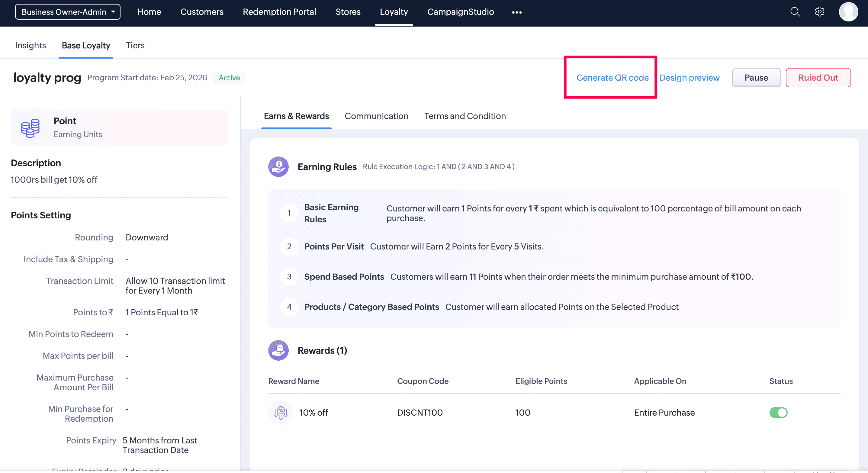Open the search icon in top bar

pos(795,12)
